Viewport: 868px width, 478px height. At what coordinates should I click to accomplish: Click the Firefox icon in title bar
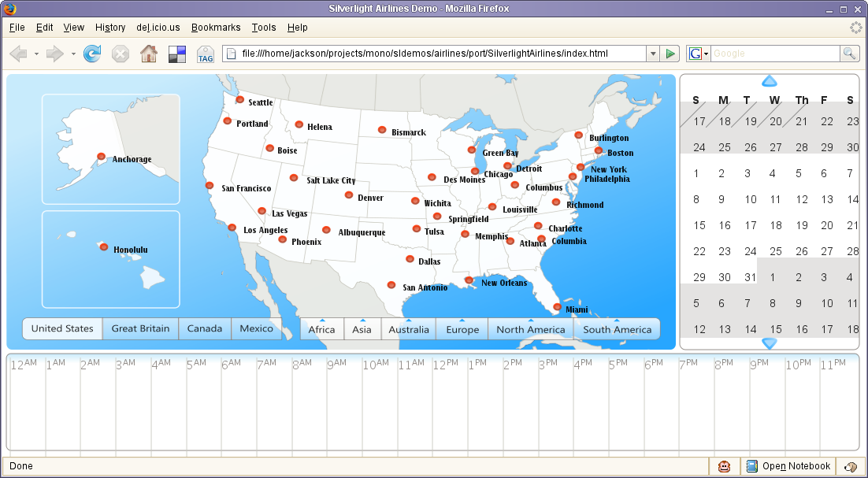coord(9,9)
